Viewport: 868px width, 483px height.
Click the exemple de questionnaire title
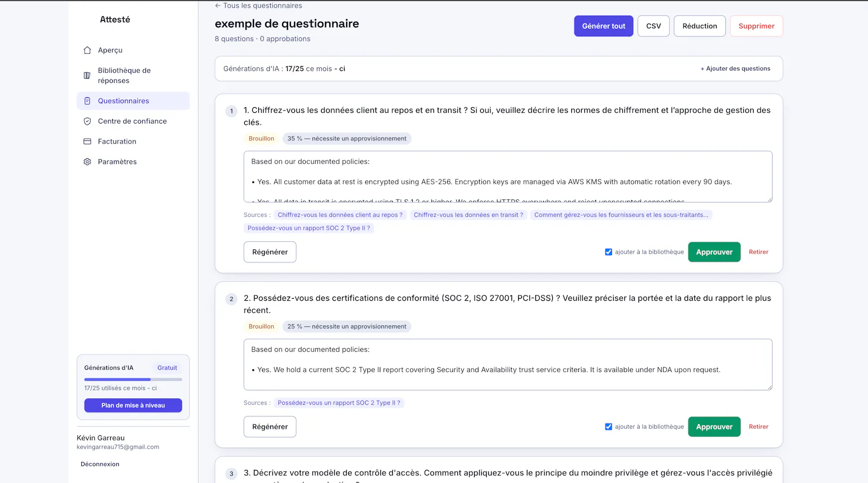[287, 24]
